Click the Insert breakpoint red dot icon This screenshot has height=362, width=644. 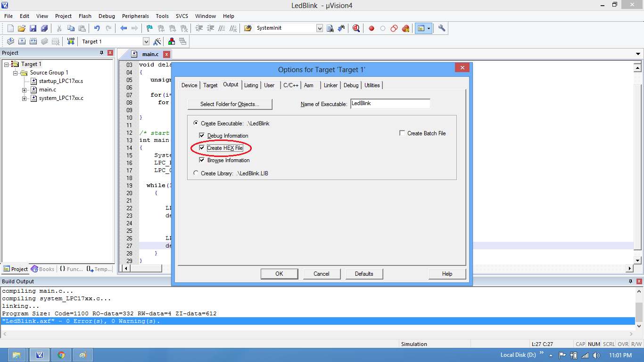pos(372,28)
